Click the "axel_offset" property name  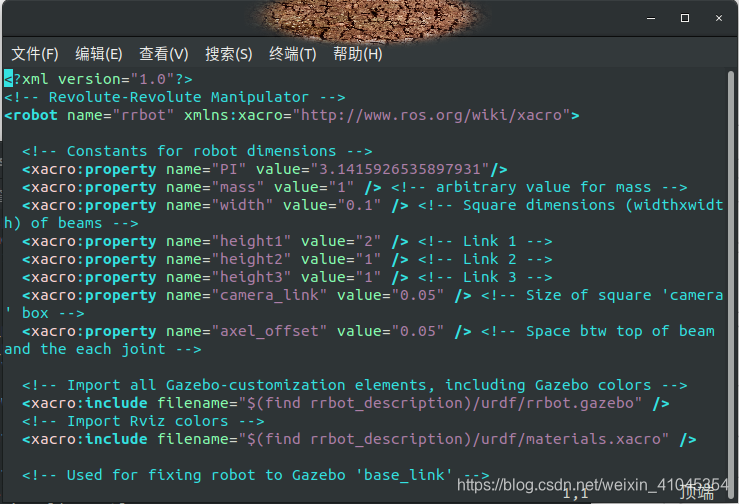(x=269, y=331)
